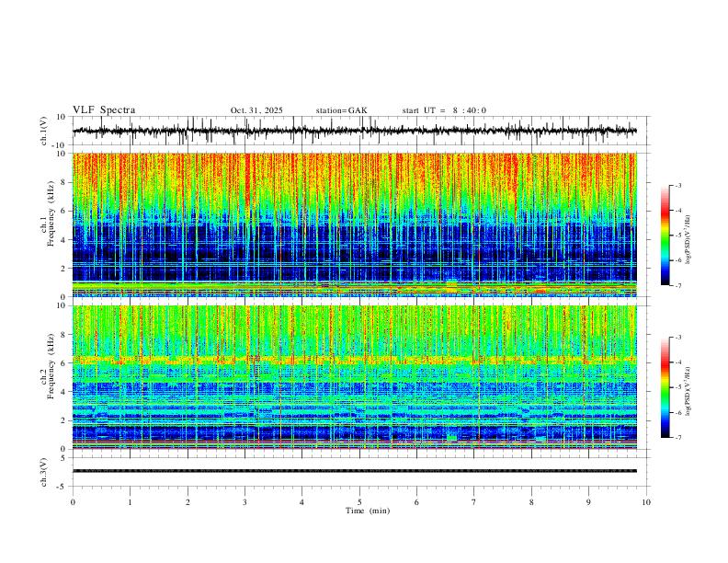The width and height of the screenshot is (728, 563).
Task: Click time axis tick label "2"
Action: pyautogui.click(x=188, y=502)
